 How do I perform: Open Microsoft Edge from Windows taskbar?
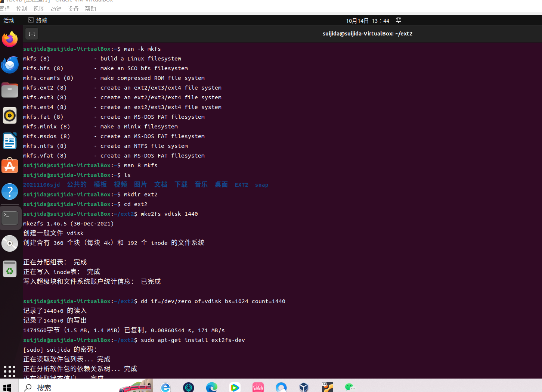coord(212,387)
